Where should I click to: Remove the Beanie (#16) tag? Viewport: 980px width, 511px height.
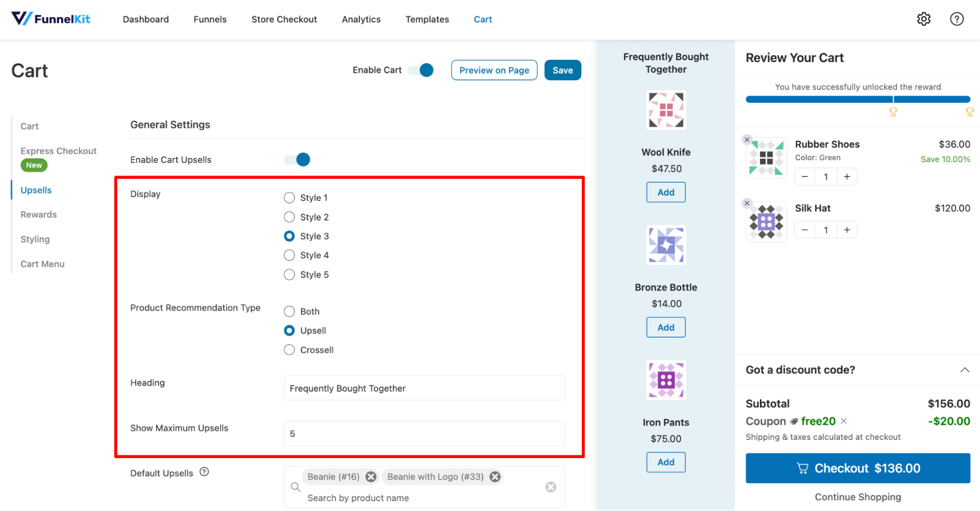tap(371, 477)
